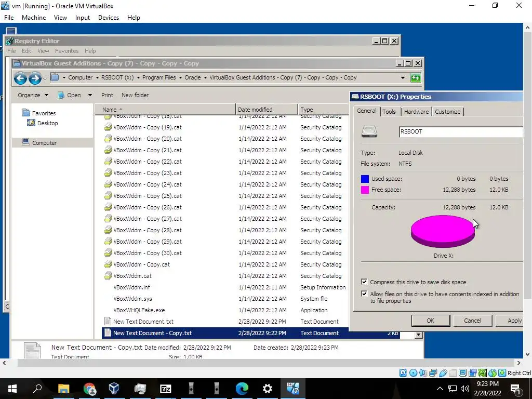The image size is (532, 399).
Task: Switch to the Customize tab in Properties
Action: coord(447,112)
